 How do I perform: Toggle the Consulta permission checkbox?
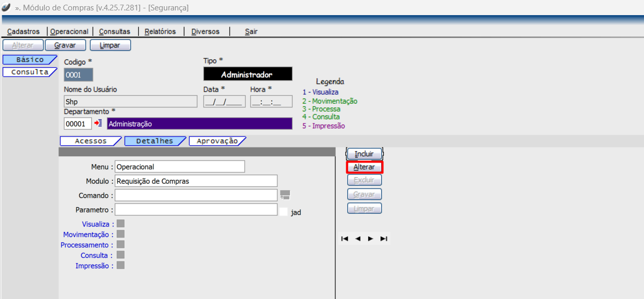[120, 255]
